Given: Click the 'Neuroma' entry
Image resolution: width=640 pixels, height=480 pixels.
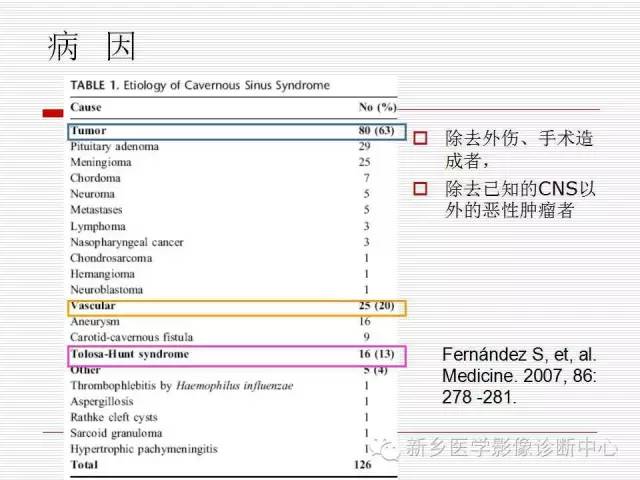Looking at the screenshot, I should [92, 194].
